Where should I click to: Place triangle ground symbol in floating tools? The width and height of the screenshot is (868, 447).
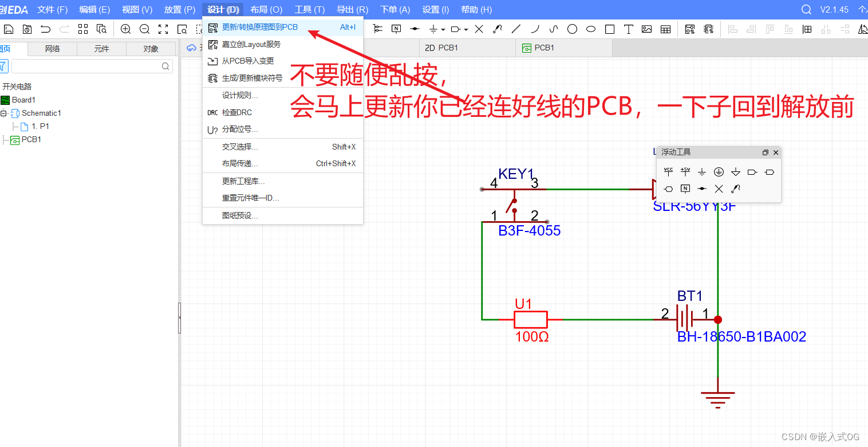pos(736,172)
